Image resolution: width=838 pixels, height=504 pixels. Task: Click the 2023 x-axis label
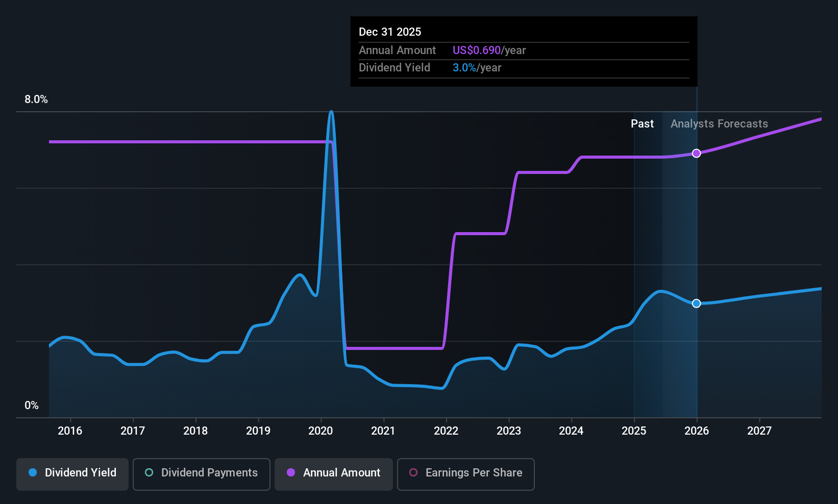(x=509, y=431)
